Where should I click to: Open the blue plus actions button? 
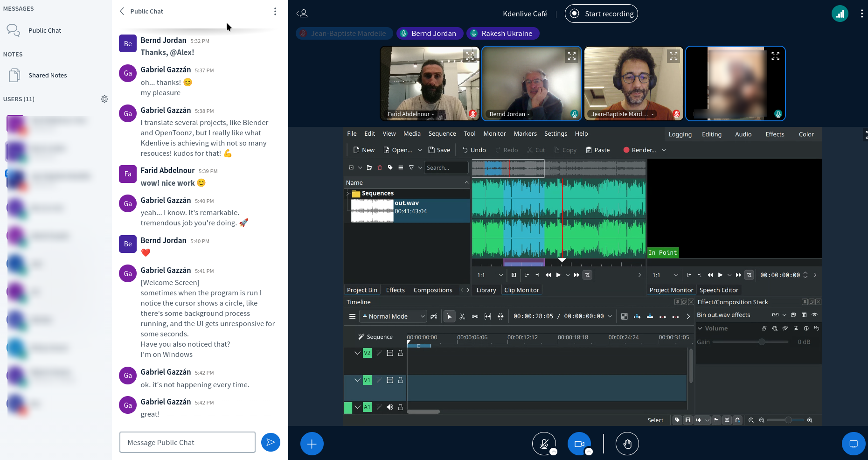pyautogui.click(x=312, y=444)
